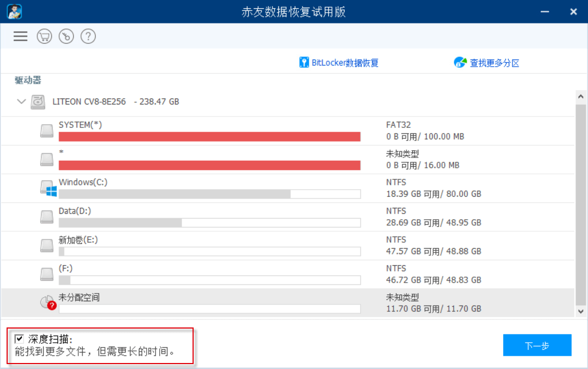Select the (F:) partition label
Viewport: 588px width, 369px height.
[x=66, y=268]
